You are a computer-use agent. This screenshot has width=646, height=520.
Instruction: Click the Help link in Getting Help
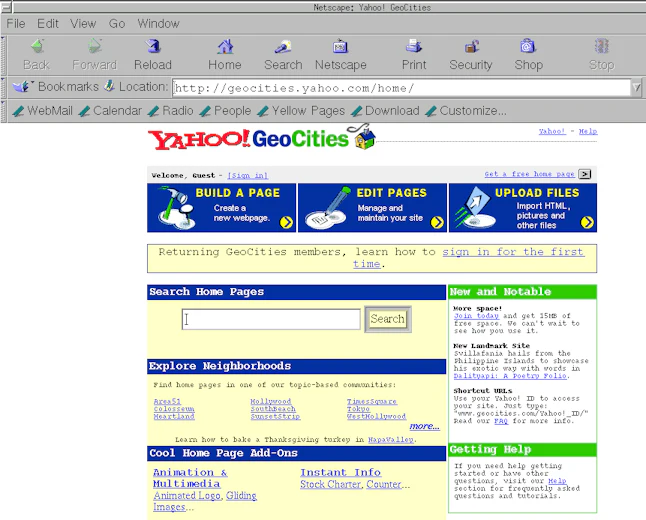557,481
